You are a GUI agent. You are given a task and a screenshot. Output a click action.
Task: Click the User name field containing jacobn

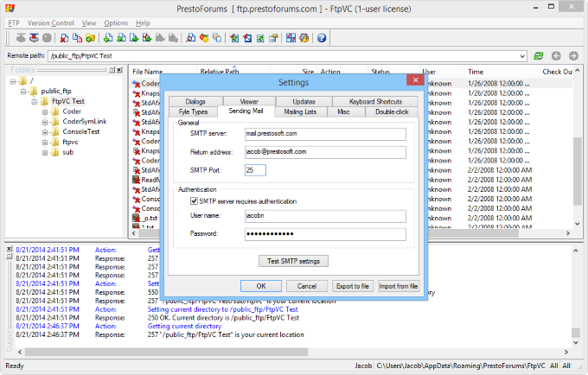click(x=325, y=216)
